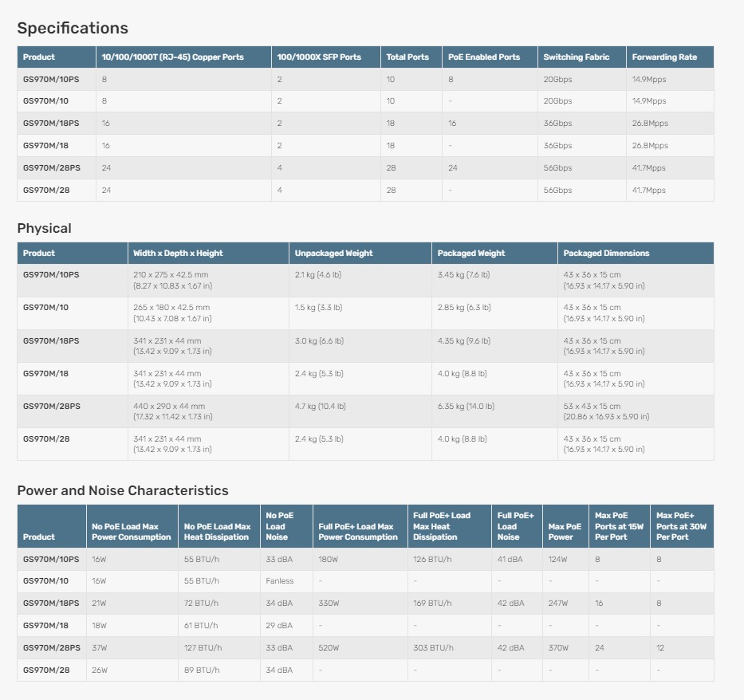
Task: Click the Physical section heading
Action: tap(44, 228)
